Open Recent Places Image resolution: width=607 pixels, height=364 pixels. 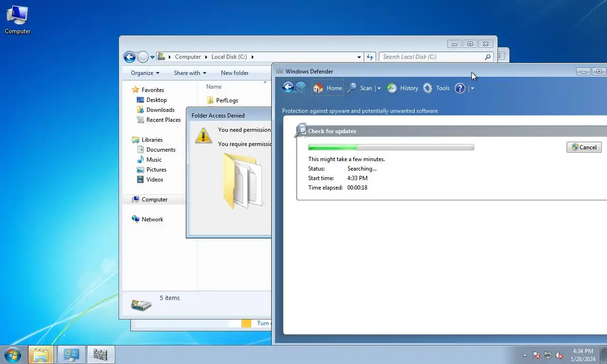(164, 119)
